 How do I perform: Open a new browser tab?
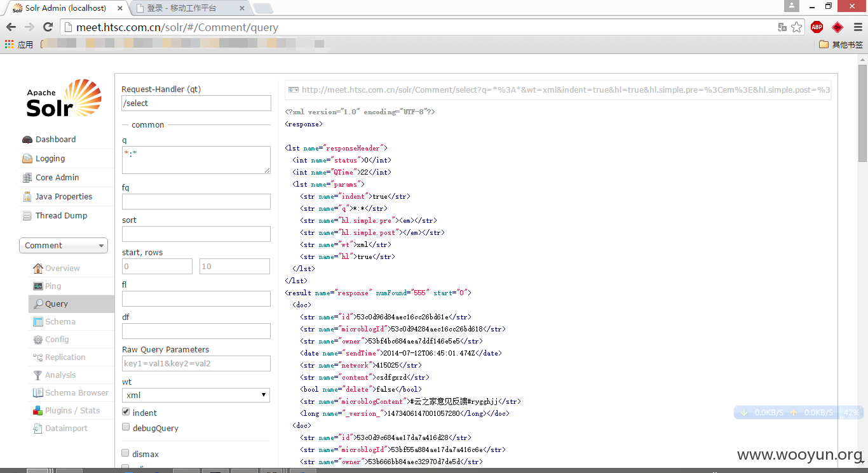coord(262,8)
